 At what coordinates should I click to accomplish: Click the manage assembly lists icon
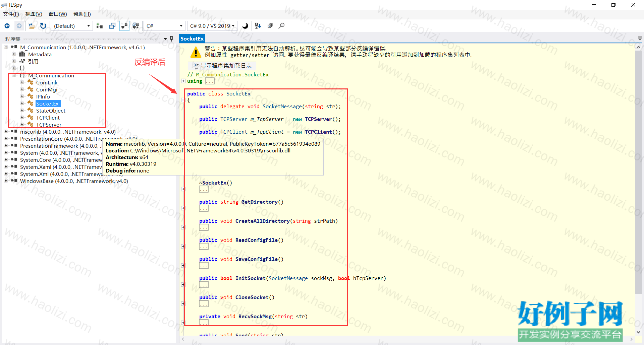99,26
